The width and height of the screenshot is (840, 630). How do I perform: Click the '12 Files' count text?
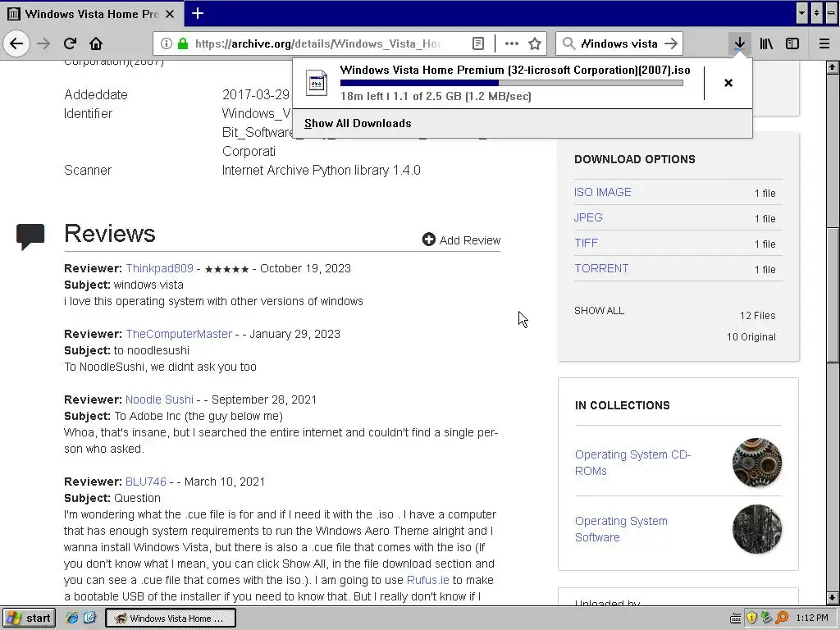(757, 316)
